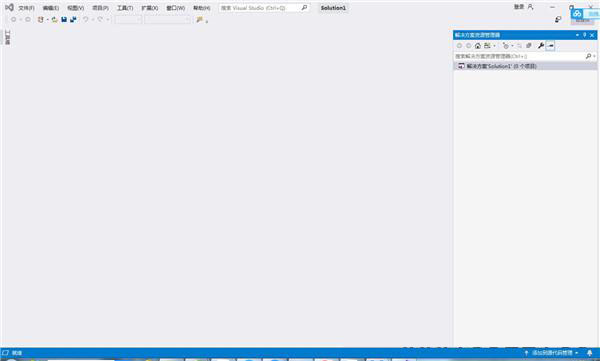Toggle auto-hide pin on Solution Explorer

tap(584, 35)
